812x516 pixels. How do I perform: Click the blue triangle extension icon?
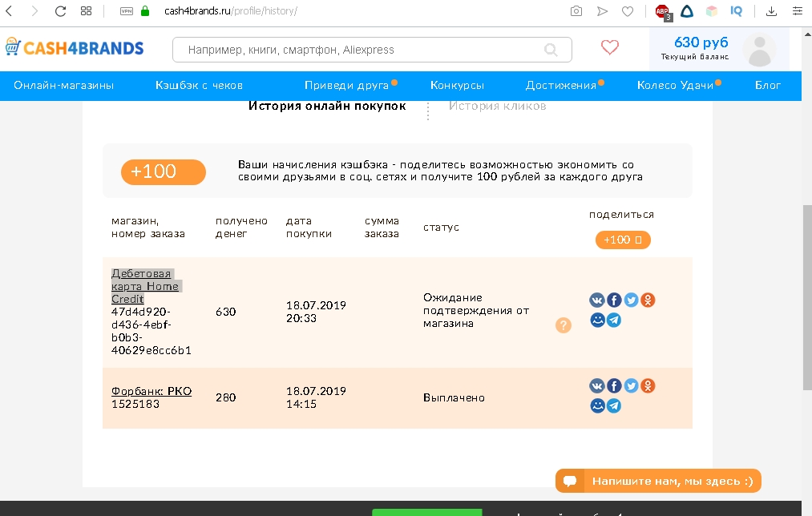click(x=687, y=11)
